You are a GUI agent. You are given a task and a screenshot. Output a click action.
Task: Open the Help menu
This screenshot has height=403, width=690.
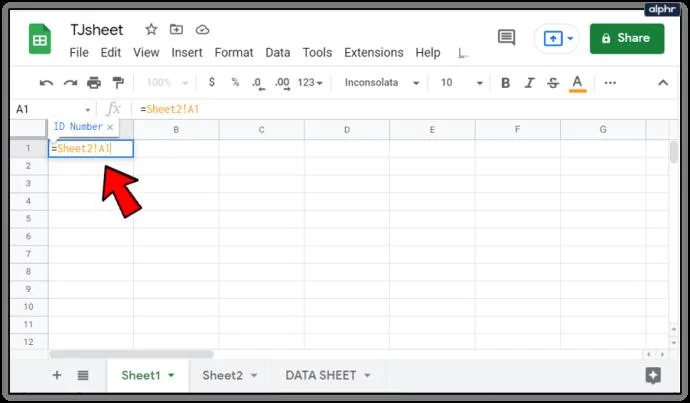[428, 53]
